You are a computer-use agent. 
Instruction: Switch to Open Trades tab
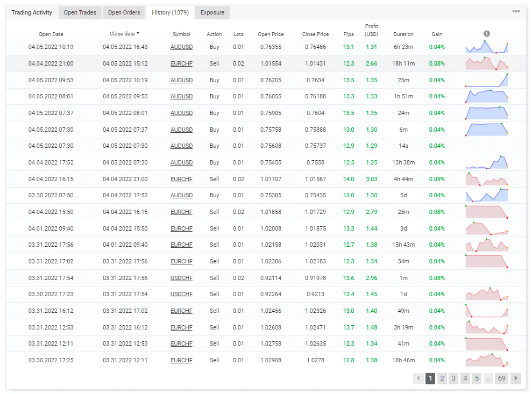coord(80,12)
